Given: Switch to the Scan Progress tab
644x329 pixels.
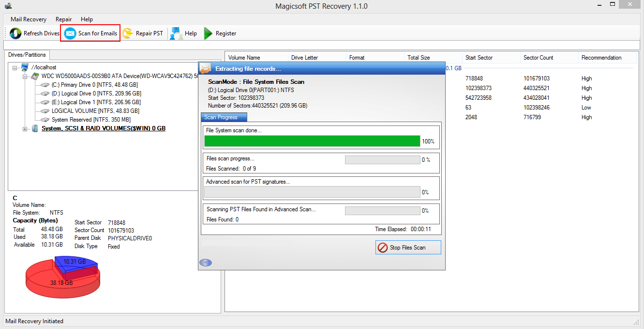Looking at the screenshot, I should [223, 117].
